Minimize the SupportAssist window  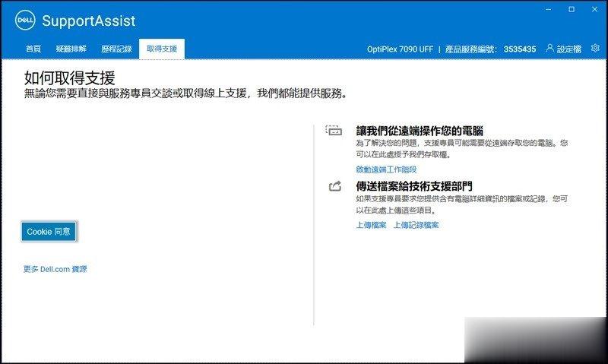pos(548,9)
